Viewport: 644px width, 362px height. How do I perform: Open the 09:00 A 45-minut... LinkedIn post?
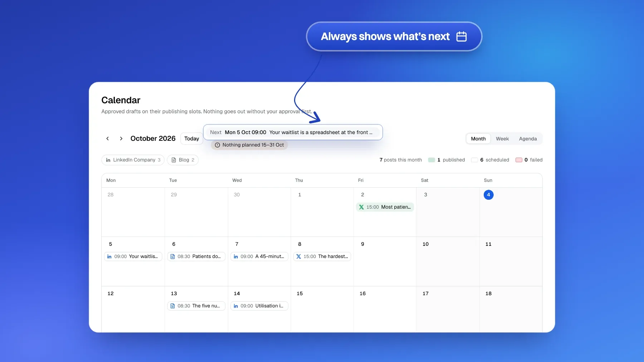259,256
